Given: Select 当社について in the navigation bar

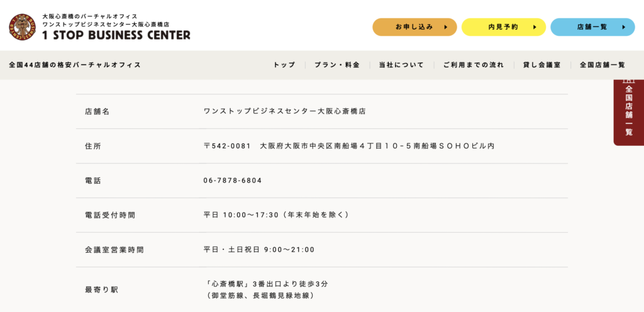Looking at the screenshot, I should 401,65.
